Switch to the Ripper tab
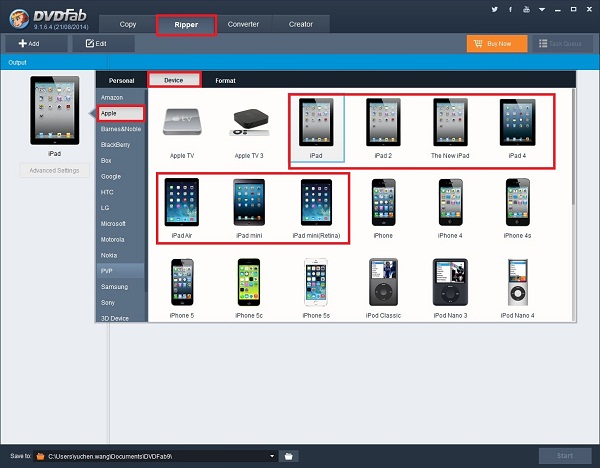This screenshot has width=600, height=468. coord(186,25)
